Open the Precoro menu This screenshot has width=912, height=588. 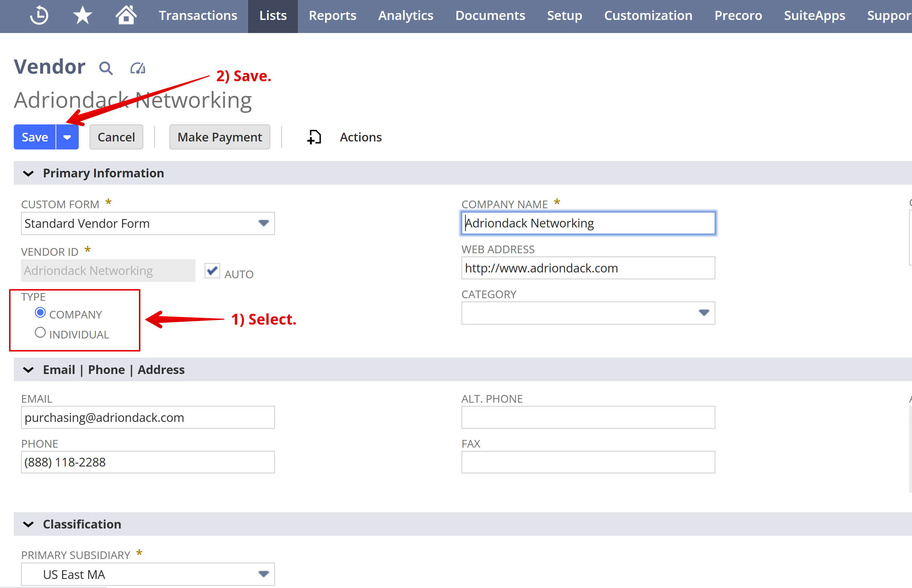[738, 16]
